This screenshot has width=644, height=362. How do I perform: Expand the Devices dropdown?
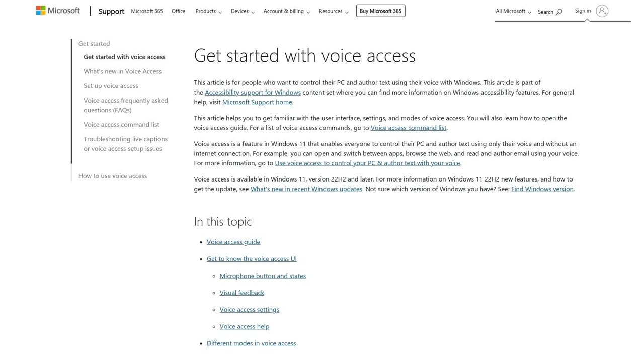[x=243, y=11]
